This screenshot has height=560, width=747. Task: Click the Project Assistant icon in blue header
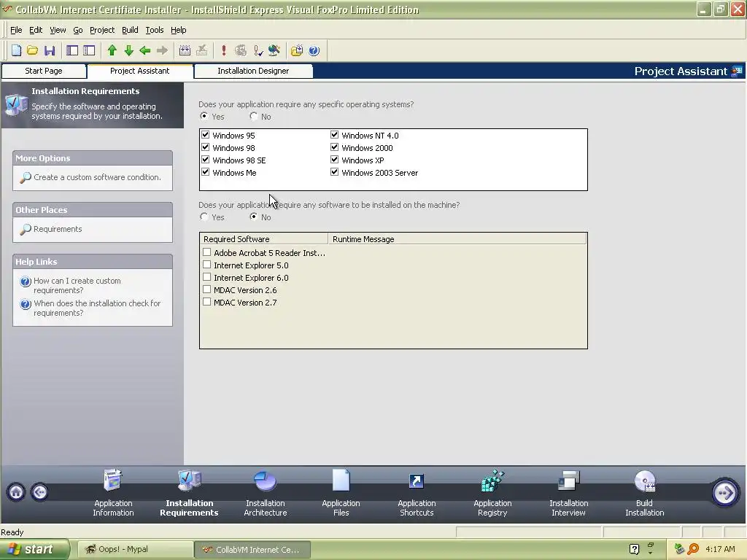point(737,71)
